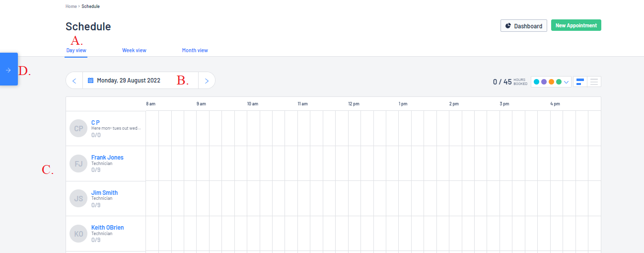The width and height of the screenshot is (644, 253).
Task: Select the Day view tab
Action: [x=76, y=50]
